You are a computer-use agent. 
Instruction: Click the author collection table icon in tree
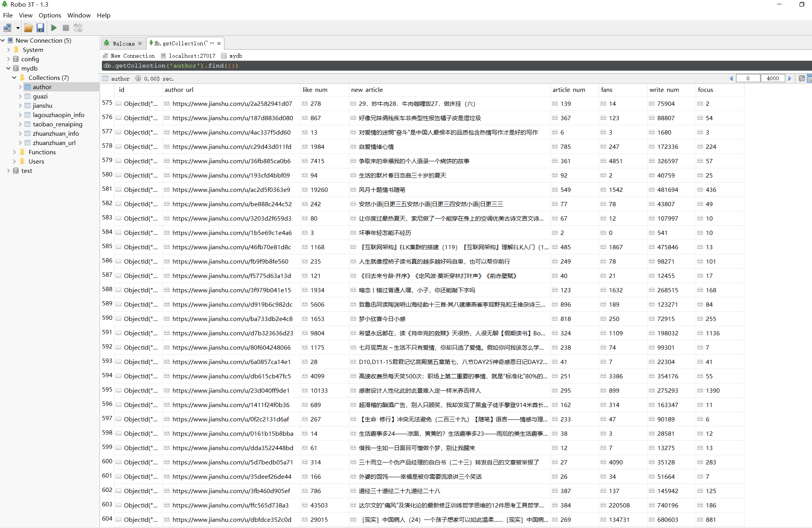(x=28, y=87)
